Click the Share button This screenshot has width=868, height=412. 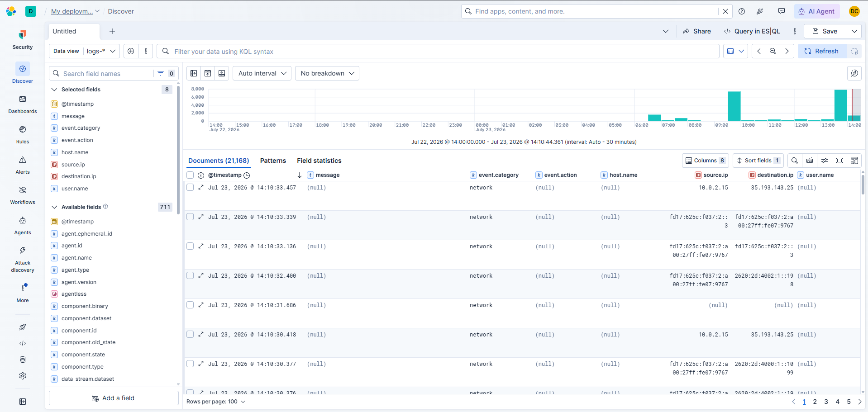coord(697,31)
